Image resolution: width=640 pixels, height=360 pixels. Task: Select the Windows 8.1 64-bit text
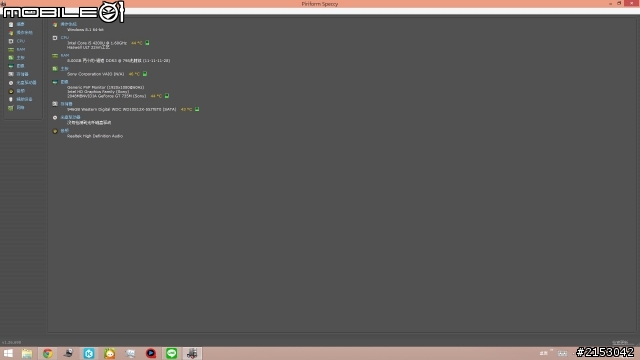pyautogui.click(x=85, y=30)
